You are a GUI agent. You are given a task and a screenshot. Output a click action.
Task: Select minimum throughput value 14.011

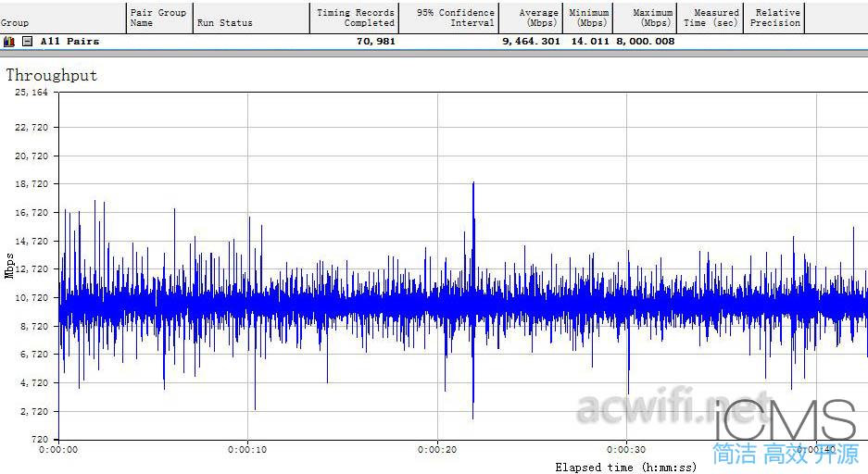pos(590,42)
